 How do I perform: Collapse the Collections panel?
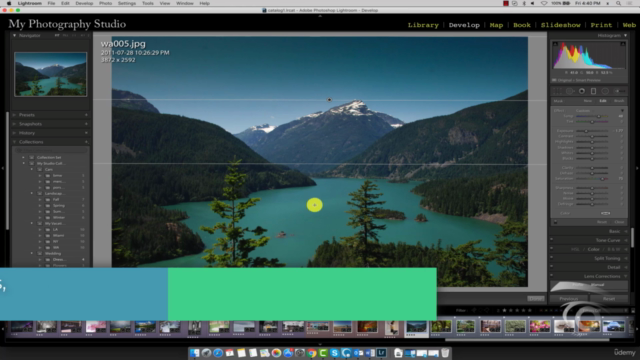pos(14,142)
